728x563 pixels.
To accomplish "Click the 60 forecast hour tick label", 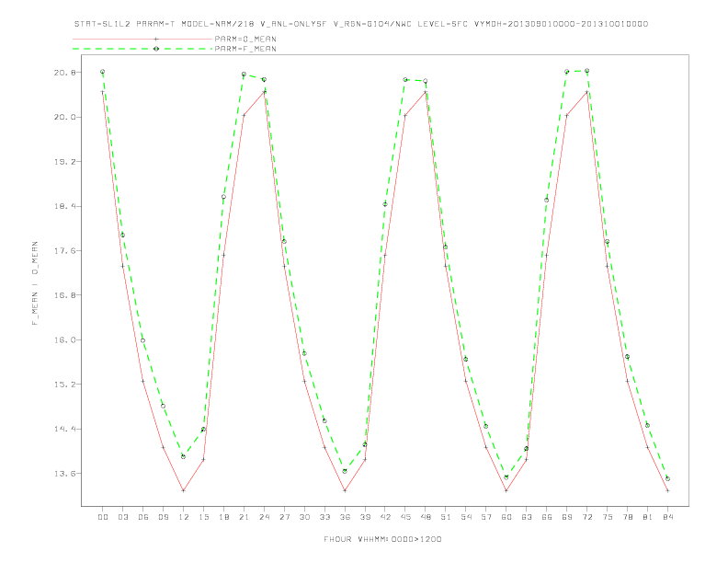I will (506, 517).
